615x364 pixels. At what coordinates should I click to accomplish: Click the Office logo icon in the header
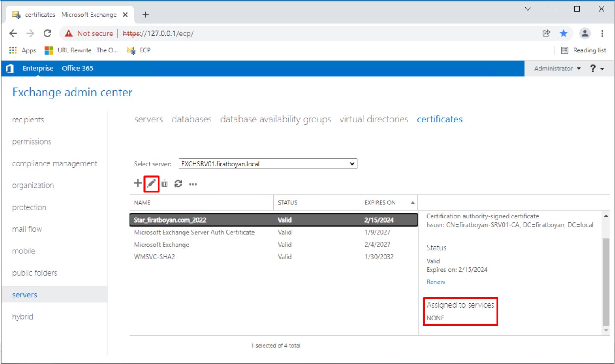click(10, 68)
